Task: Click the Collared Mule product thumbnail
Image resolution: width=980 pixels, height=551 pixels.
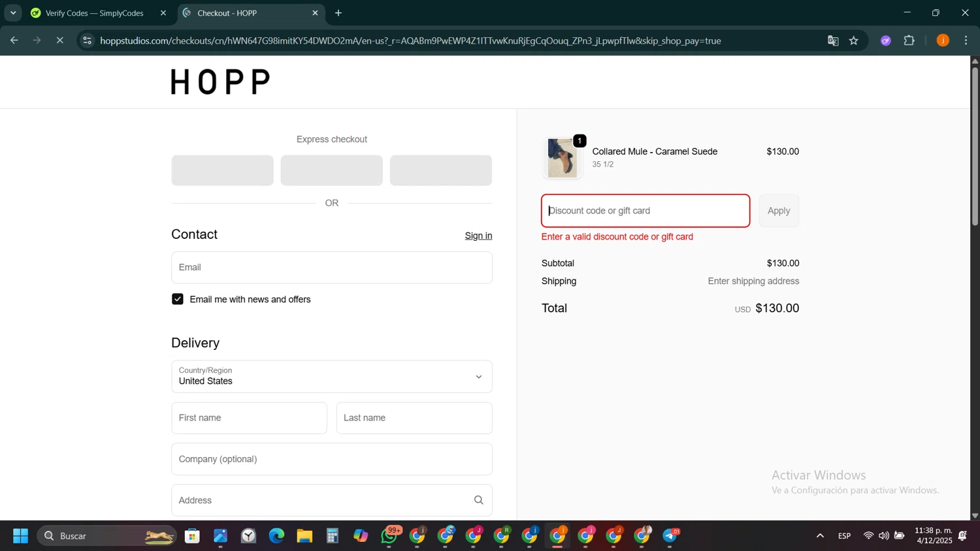Action: click(x=562, y=158)
